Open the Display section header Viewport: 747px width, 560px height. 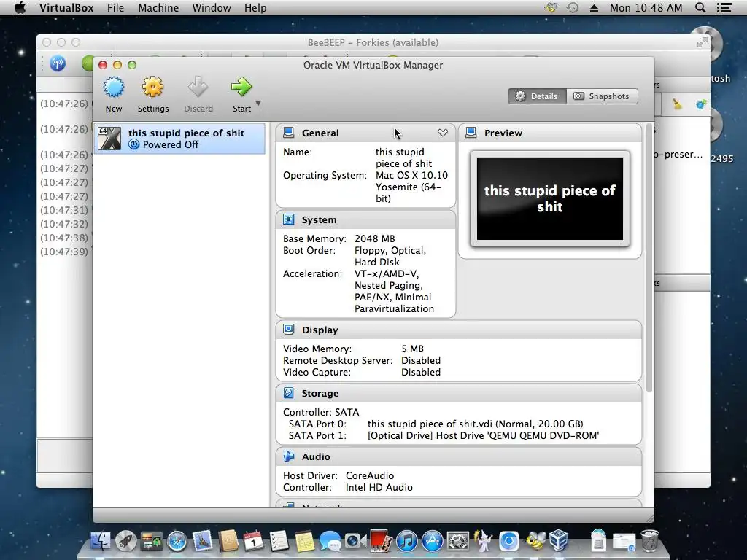point(320,330)
